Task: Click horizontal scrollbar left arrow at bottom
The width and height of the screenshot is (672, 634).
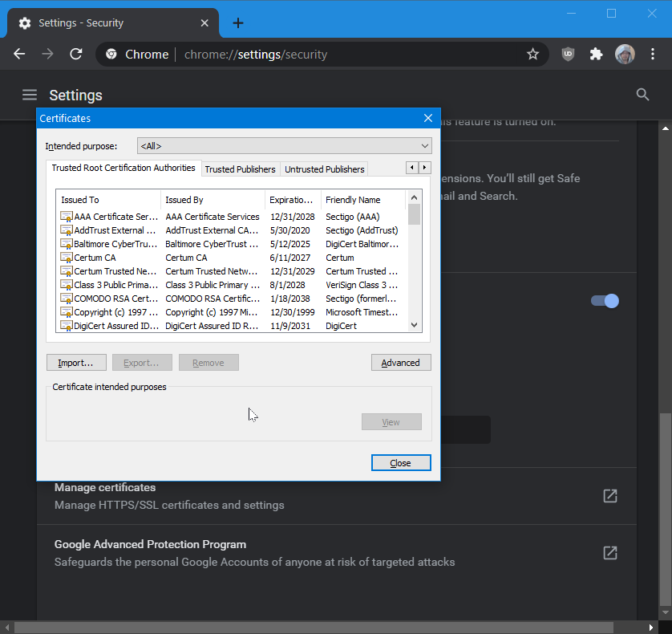Action: pos(7,628)
